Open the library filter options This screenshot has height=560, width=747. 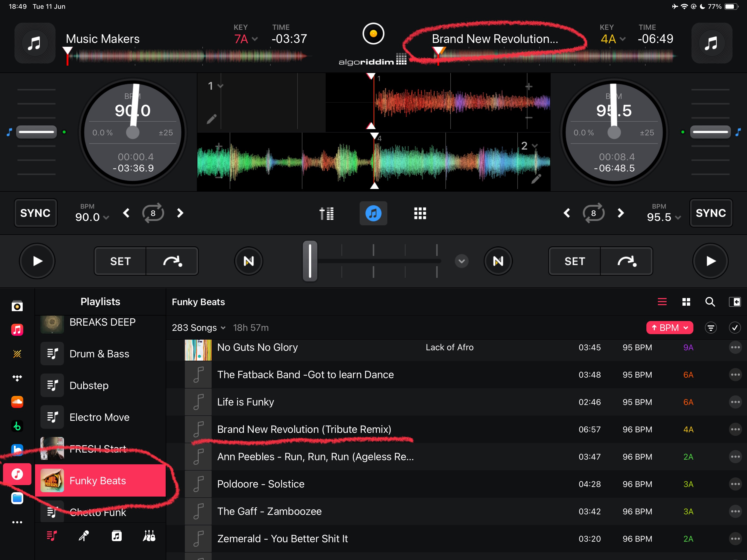[711, 328]
